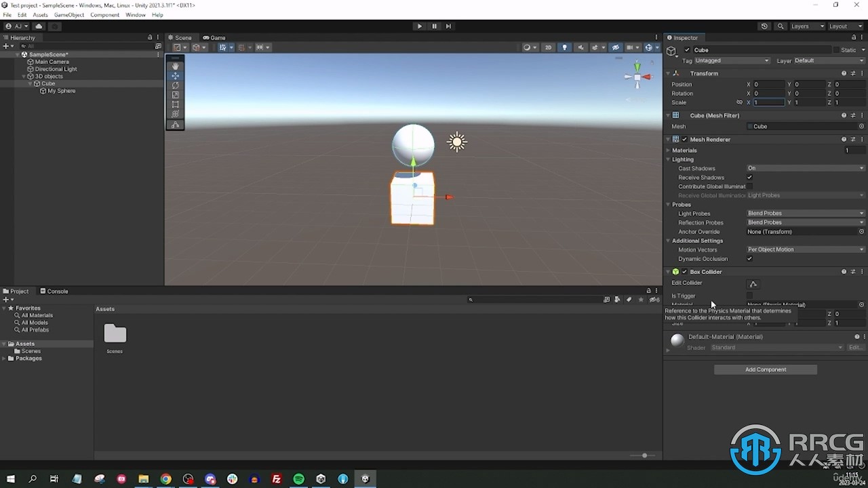Toggle Box Collider enabled checkbox
Image resolution: width=868 pixels, height=488 pixels.
684,272
